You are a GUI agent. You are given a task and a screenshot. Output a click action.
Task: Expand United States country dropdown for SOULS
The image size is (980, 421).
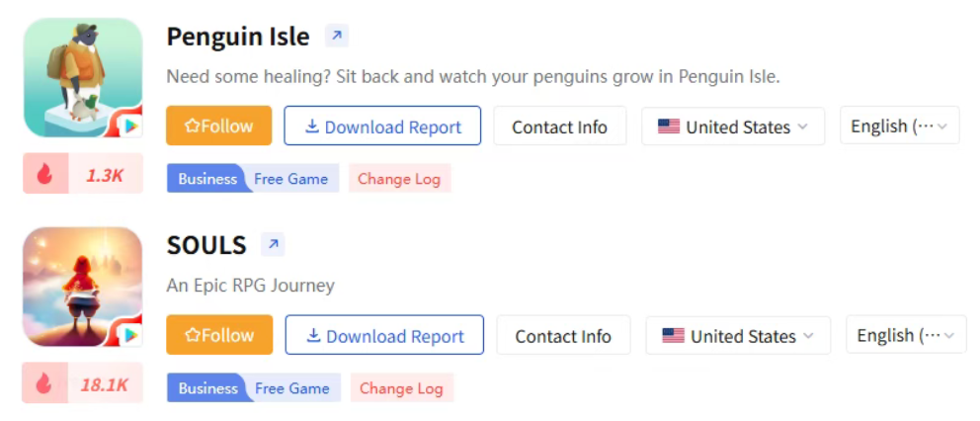tap(738, 335)
